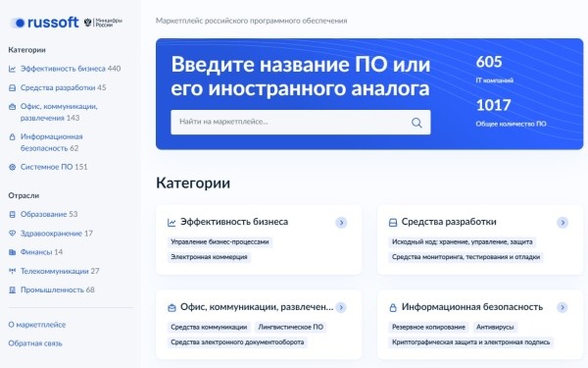This screenshot has height=368, width=588.
Task: Open the Обратная связь link
Action: pos(35,343)
